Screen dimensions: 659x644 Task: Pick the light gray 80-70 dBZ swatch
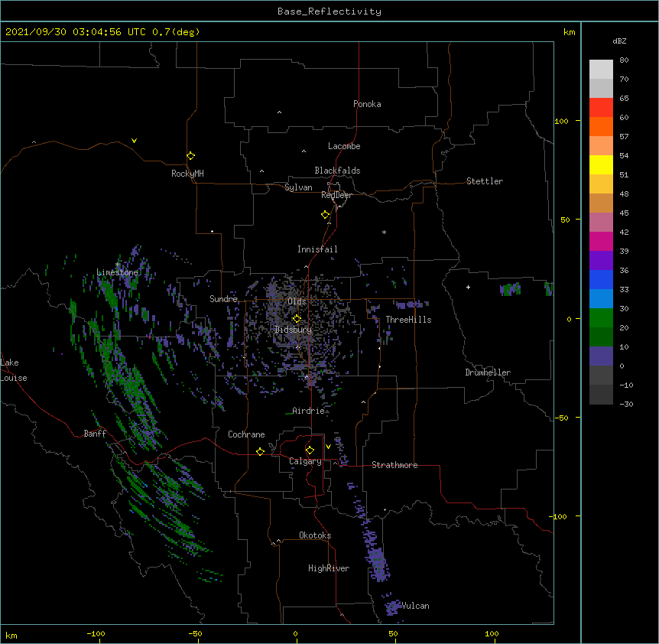point(601,70)
